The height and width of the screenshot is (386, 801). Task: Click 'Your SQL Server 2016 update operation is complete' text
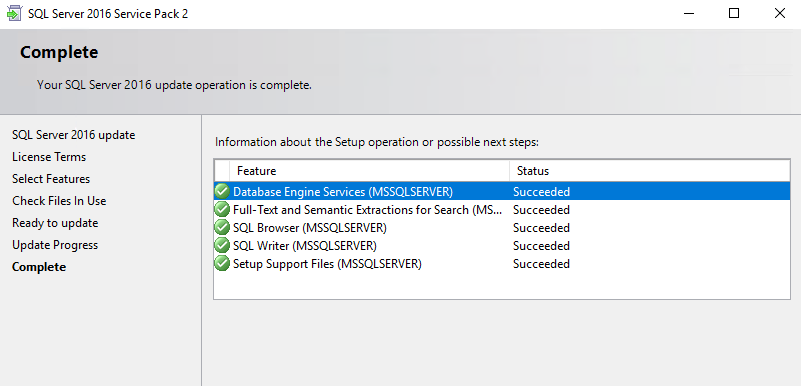(174, 85)
